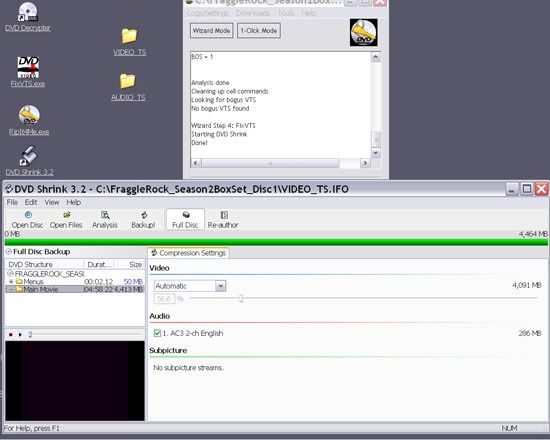The height and width of the screenshot is (440, 550).
Task: Click Open Disc in DVD Shrink toolbar
Action: point(27,220)
